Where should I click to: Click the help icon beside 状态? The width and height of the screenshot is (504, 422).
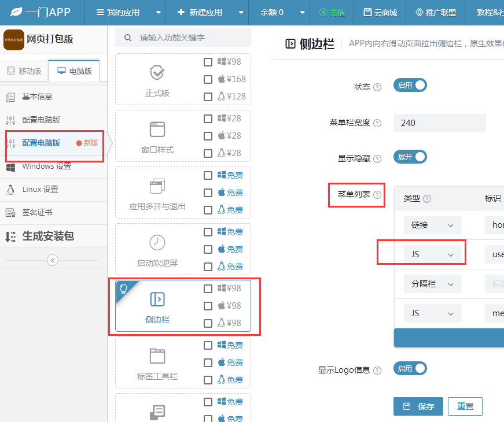(378, 87)
